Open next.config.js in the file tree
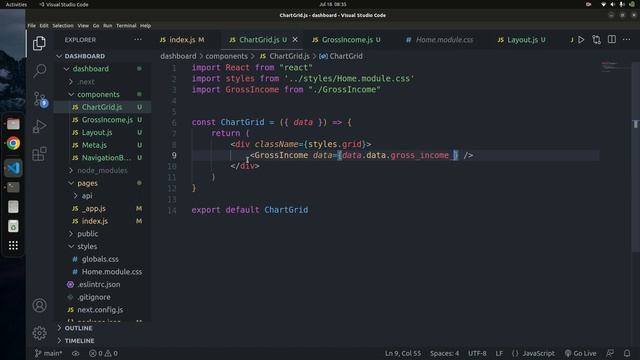Viewport: 640px width, 360px height. tap(100, 309)
